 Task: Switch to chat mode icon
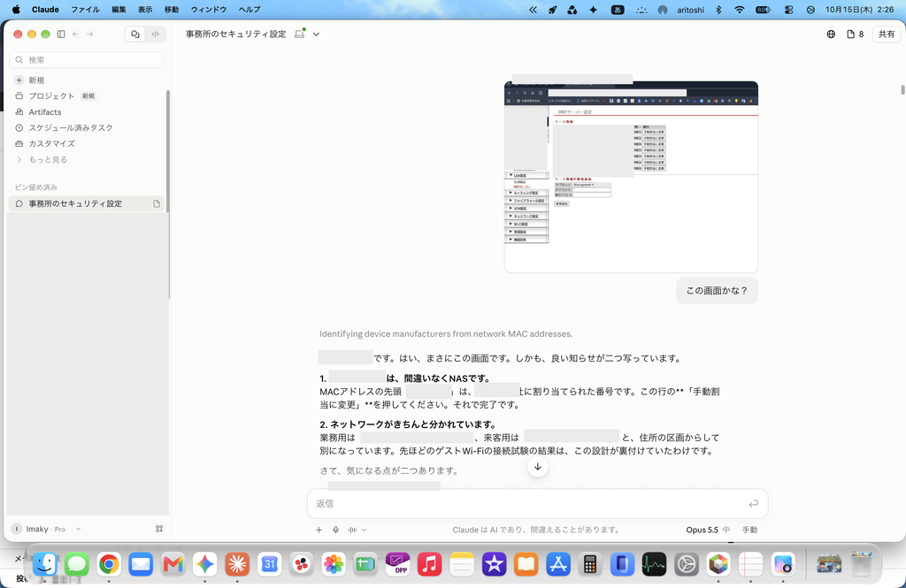(135, 34)
